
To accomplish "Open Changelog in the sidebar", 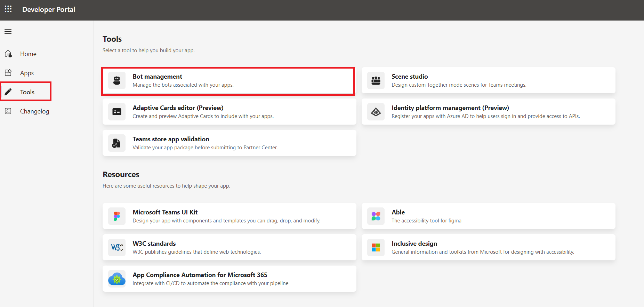I will pyautogui.click(x=34, y=111).
